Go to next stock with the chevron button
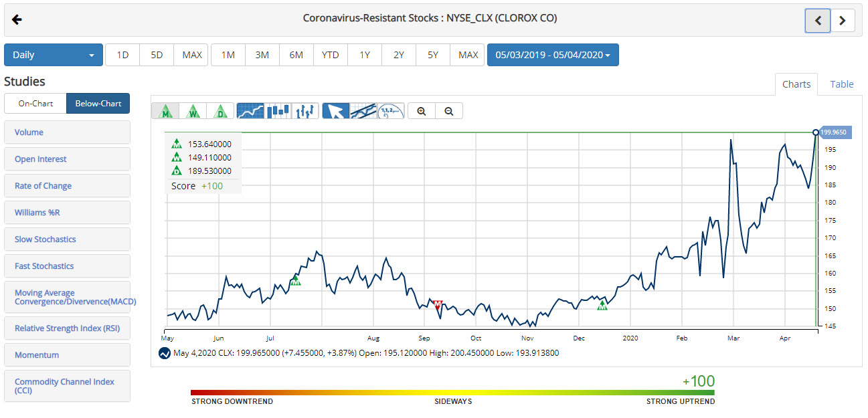 pyautogui.click(x=843, y=21)
